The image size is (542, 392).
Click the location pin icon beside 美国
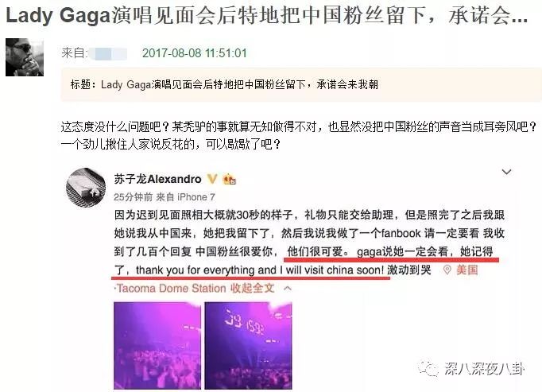[x=447, y=270]
